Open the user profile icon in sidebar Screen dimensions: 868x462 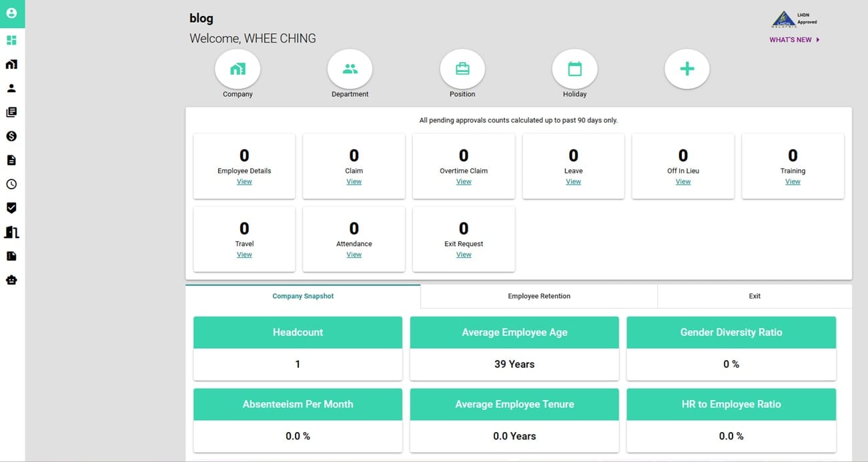[x=11, y=13]
